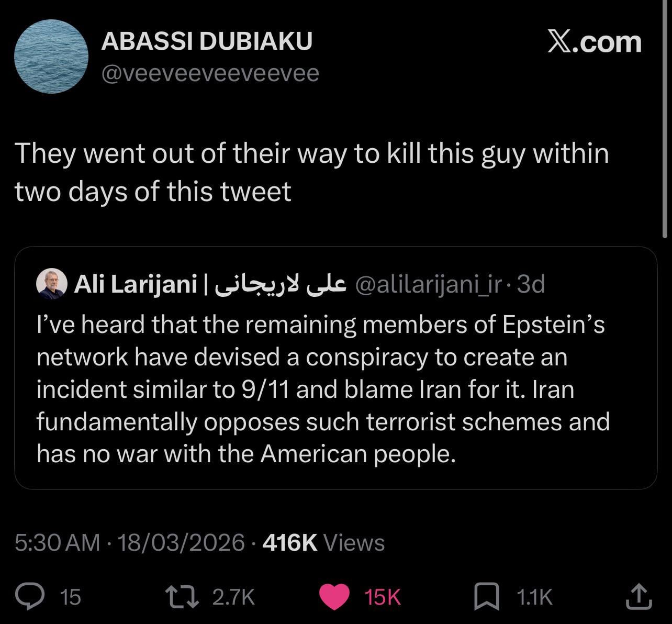Click the X.com logo
The width and height of the screenshot is (672, 624).
coord(594,42)
